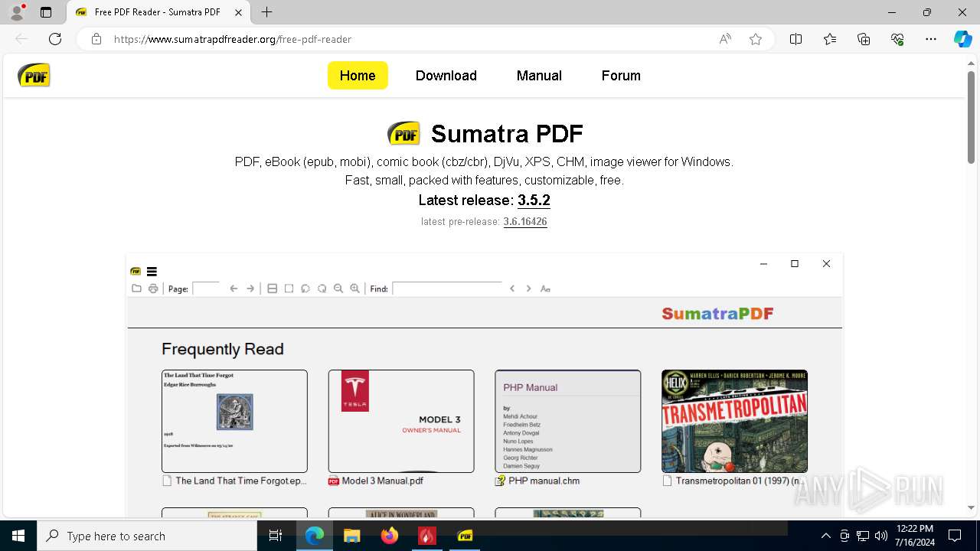Open Task View on the taskbar
This screenshot has width=980, height=551.
tap(276, 536)
